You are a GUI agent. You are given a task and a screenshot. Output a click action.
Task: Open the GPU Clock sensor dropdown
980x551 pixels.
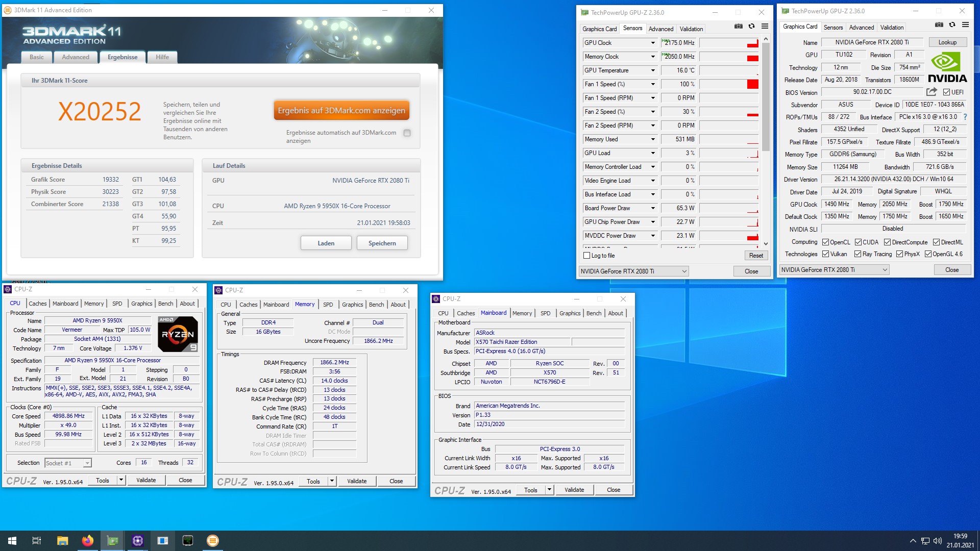click(652, 43)
